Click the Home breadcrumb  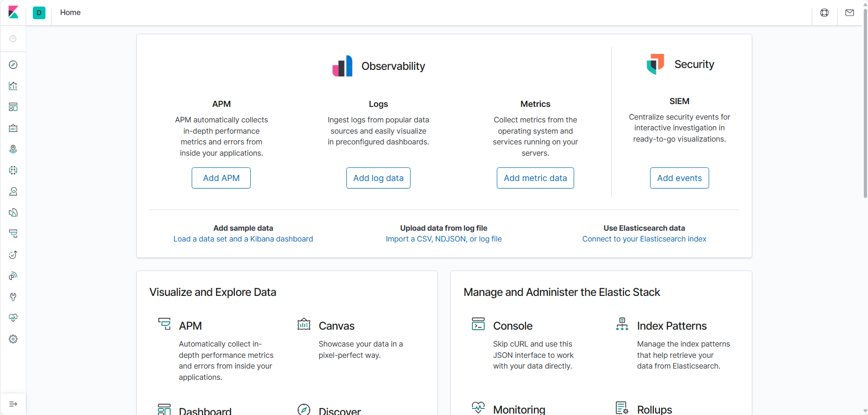pyautogui.click(x=70, y=13)
